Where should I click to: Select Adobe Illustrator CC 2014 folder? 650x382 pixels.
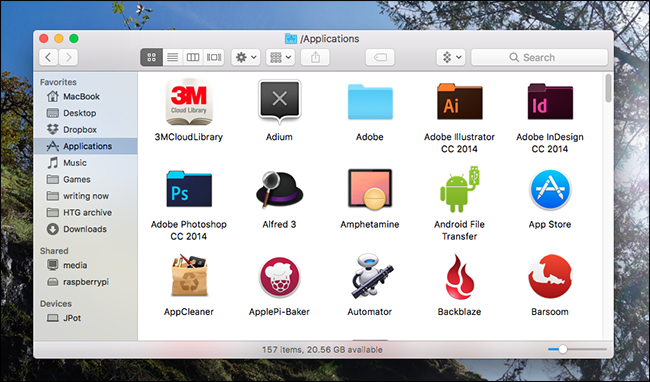[x=459, y=102]
